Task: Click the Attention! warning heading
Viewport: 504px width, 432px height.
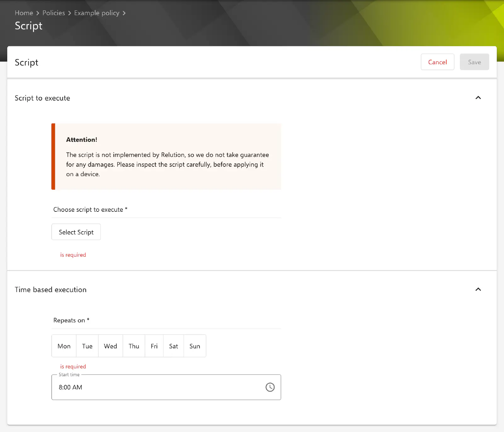Action: click(x=82, y=140)
